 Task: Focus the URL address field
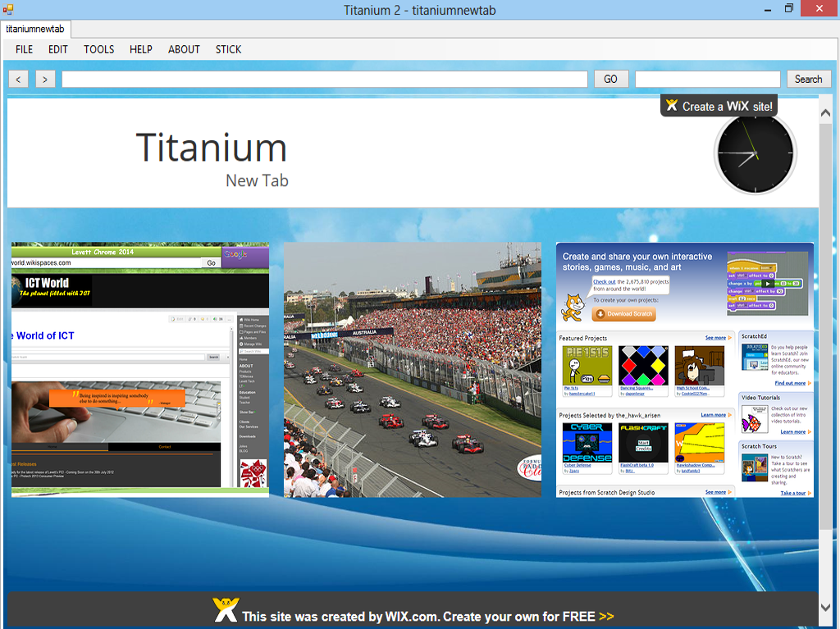(x=325, y=80)
